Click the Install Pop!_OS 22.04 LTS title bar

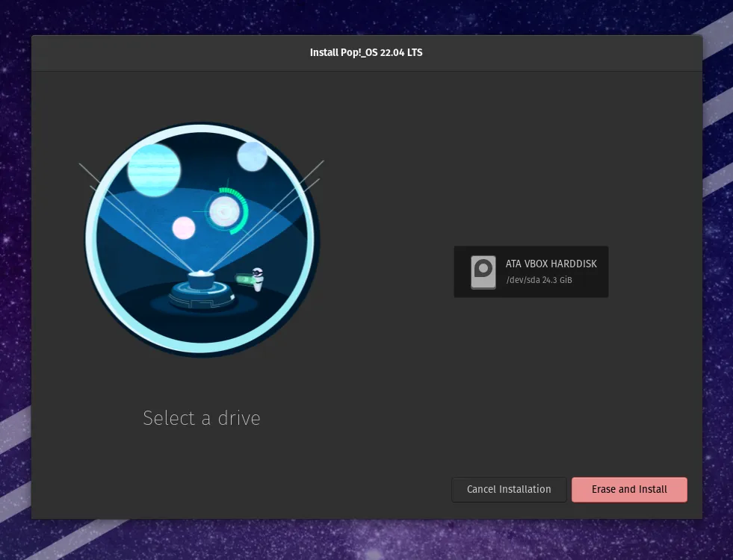tap(366, 52)
